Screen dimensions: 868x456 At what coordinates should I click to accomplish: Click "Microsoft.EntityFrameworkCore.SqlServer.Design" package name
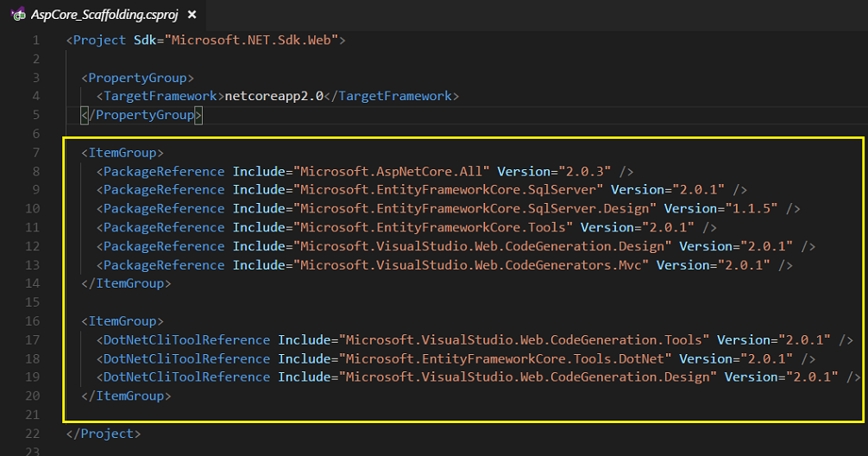(475, 209)
